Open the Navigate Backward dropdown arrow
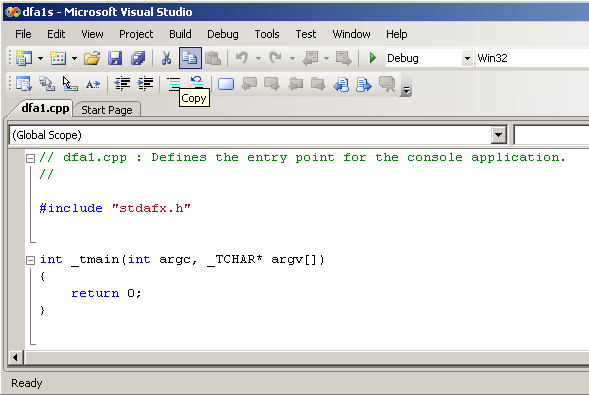 (x=326, y=58)
